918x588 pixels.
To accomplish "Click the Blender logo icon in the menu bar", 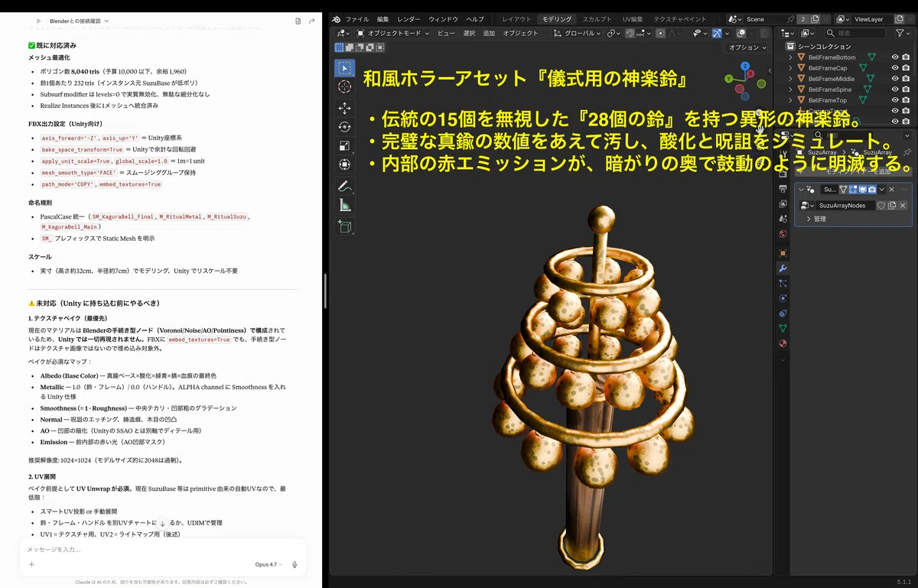I will click(336, 19).
